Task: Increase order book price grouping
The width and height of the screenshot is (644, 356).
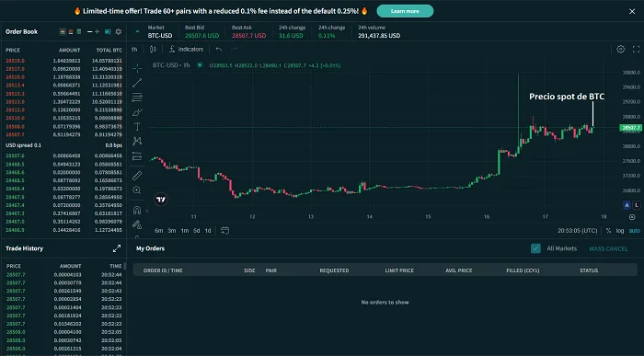Action: click(97, 31)
